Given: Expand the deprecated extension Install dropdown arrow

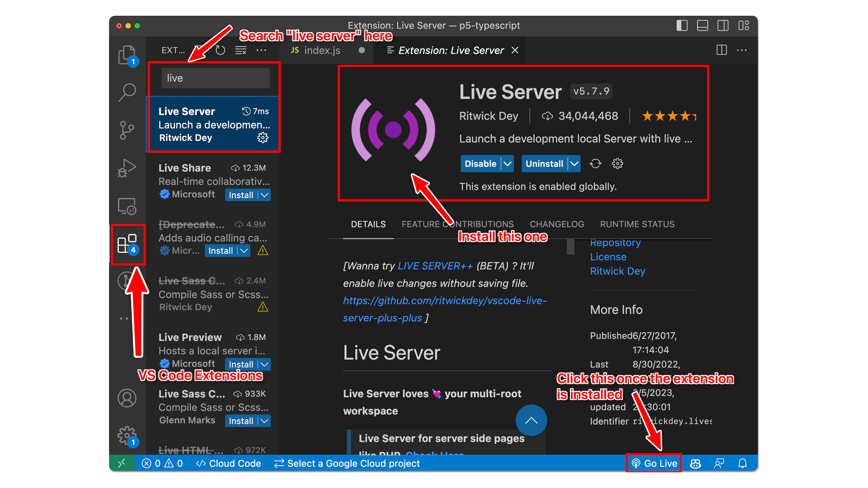Looking at the screenshot, I should pos(244,251).
